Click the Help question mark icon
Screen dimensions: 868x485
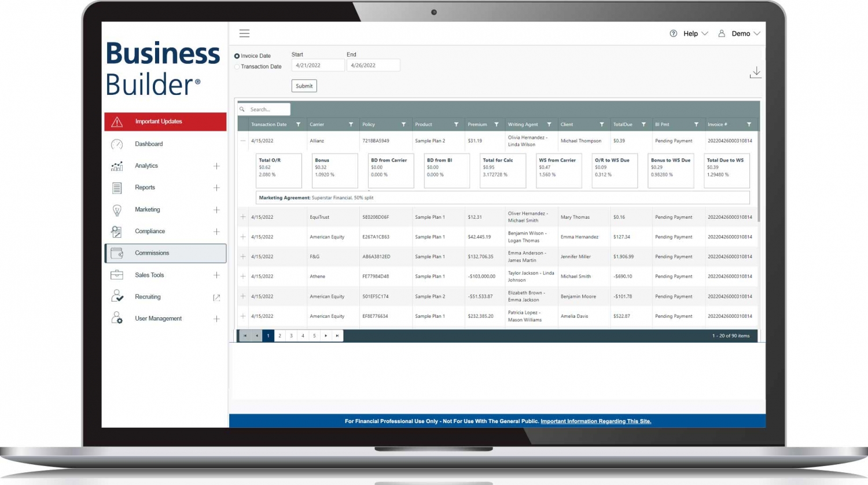click(673, 34)
